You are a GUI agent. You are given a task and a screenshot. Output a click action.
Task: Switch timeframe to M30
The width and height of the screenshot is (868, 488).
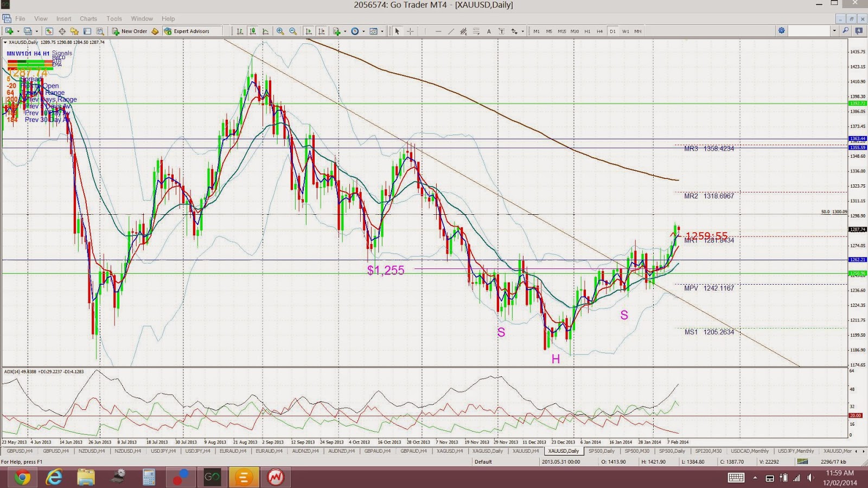(575, 31)
